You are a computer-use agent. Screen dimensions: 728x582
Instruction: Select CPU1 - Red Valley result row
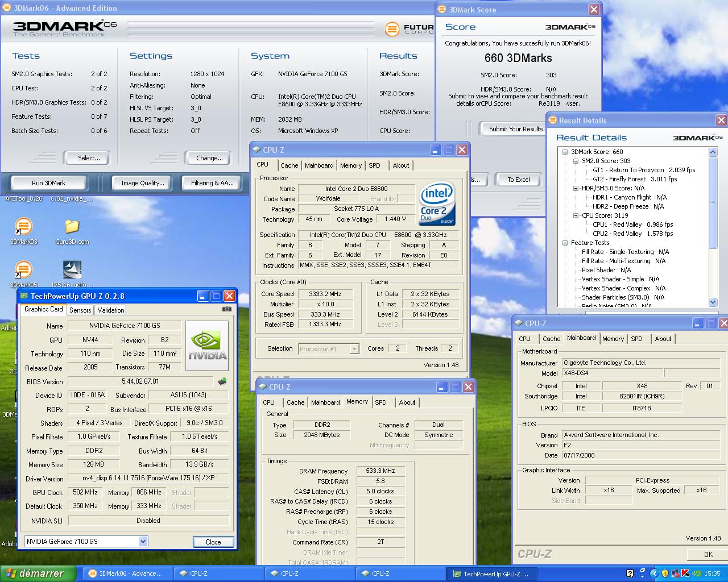tap(632, 225)
